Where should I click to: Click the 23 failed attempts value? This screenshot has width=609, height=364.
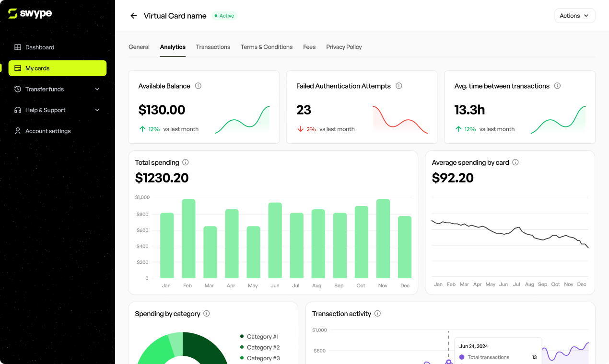(304, 110)
